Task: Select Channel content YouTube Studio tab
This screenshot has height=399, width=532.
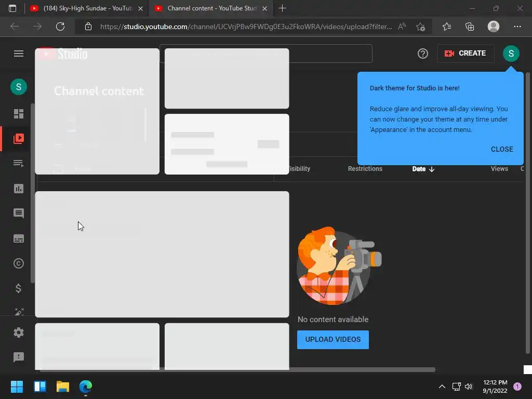Action: [210, 8]
